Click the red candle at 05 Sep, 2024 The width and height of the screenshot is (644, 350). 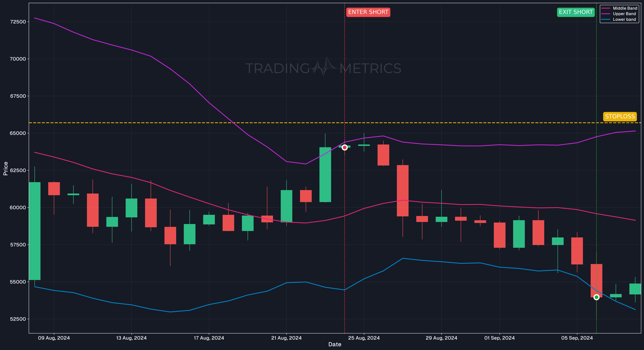click(577, 251)
